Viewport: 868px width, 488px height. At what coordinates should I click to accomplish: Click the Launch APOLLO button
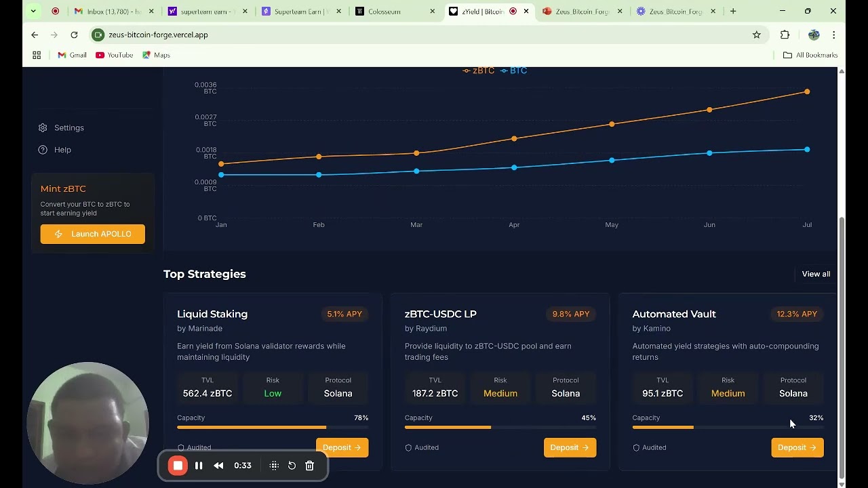(92, 234)
